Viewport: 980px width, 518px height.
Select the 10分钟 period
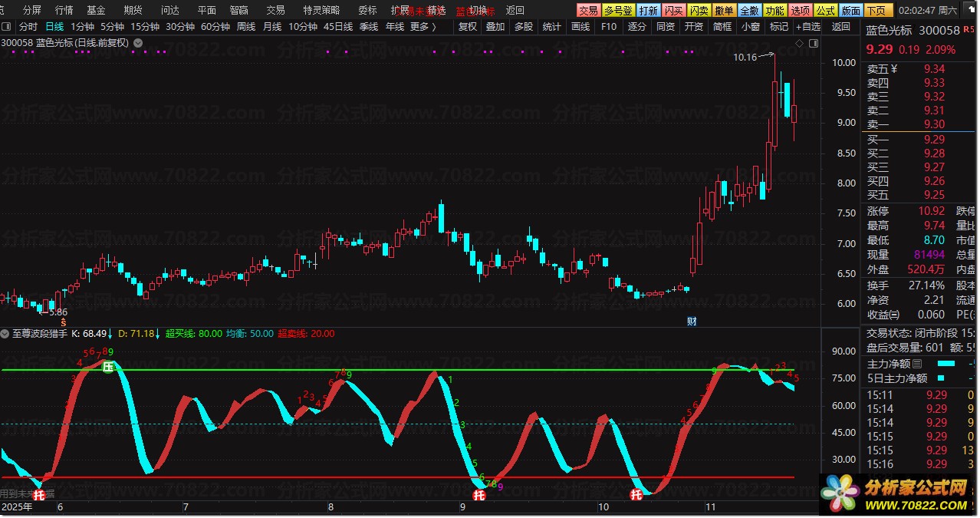303,27
